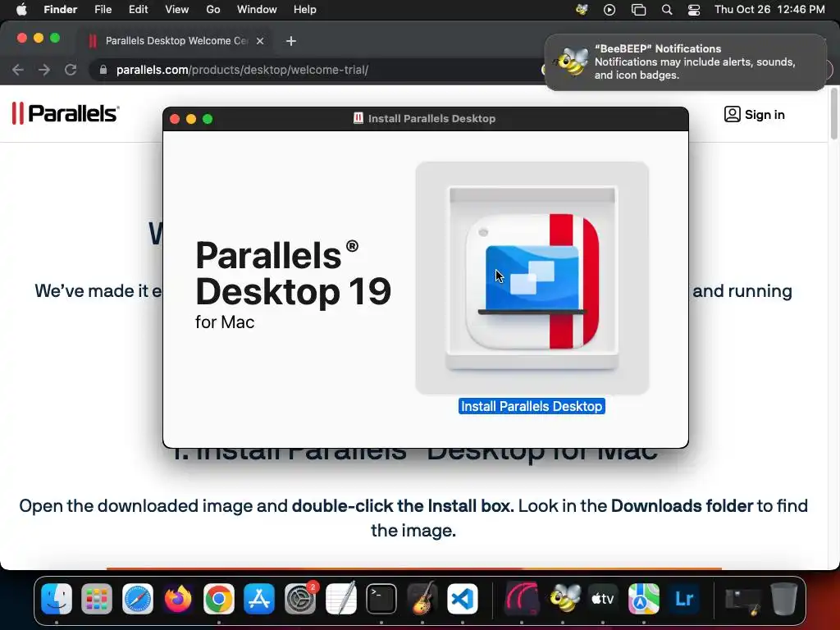Minimize the Install Parallels Desktop window
Screen dimensions: 840x630
191,119
